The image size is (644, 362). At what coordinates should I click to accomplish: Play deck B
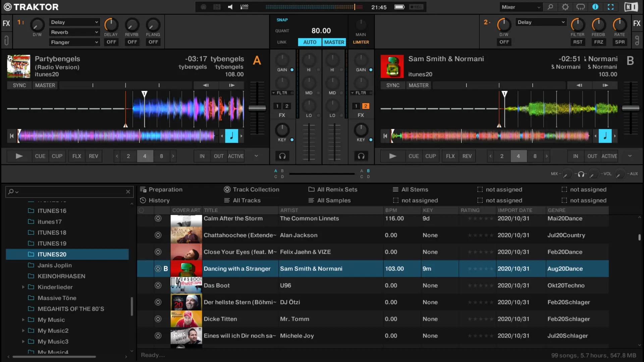pyautogui.click(x=393, y=156)
